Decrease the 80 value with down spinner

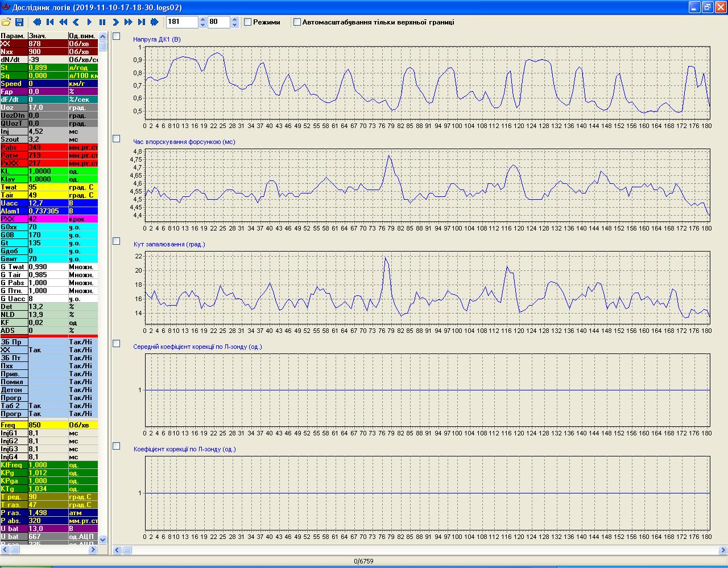coord(235,25)
